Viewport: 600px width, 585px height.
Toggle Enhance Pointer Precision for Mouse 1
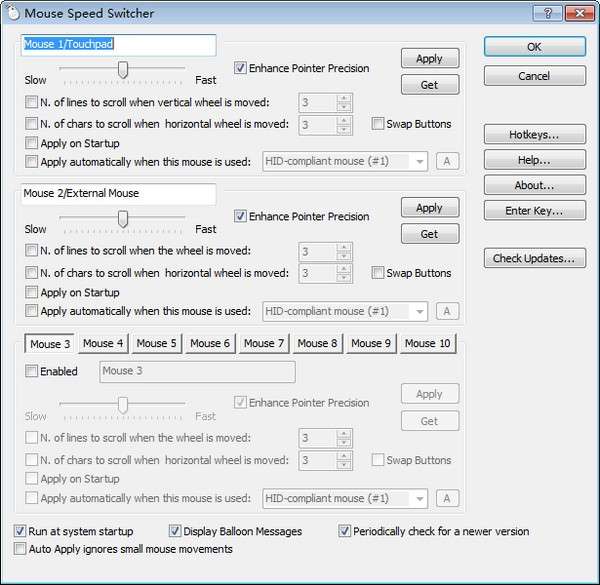coord(240,68)
